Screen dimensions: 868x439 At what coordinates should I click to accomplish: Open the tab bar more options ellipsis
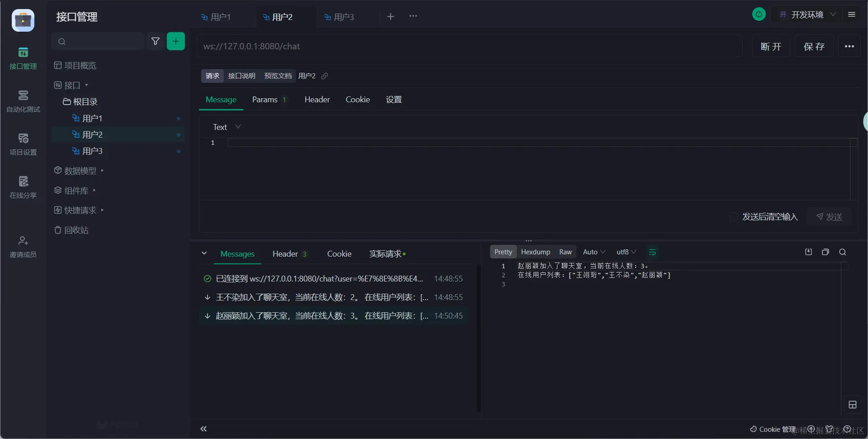(x=413, y=16)
